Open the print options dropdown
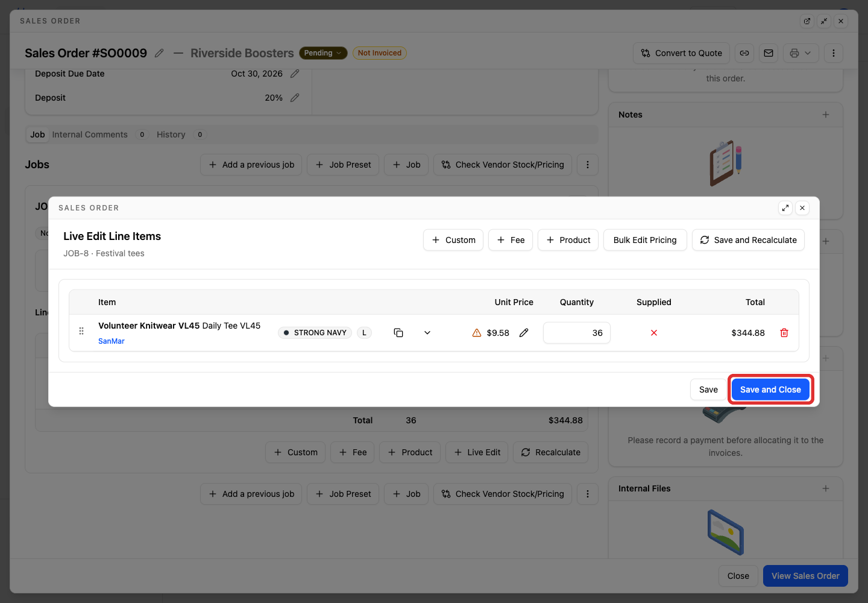 click(800, 53)
